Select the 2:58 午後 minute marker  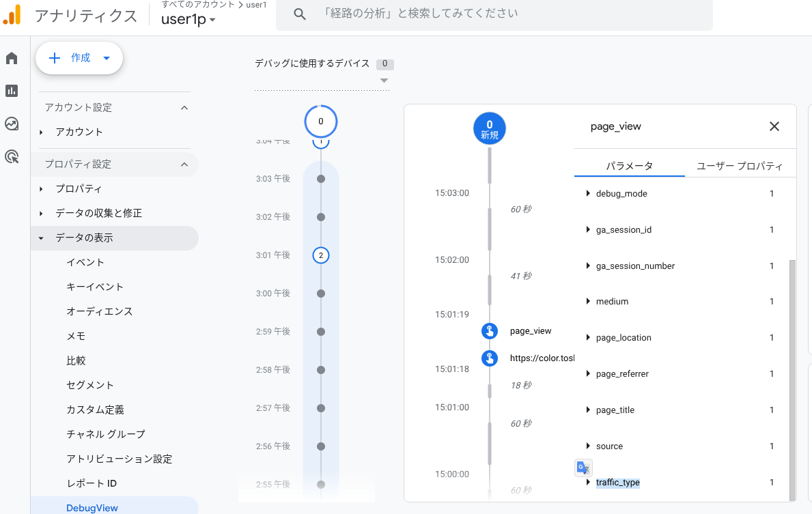320,370
